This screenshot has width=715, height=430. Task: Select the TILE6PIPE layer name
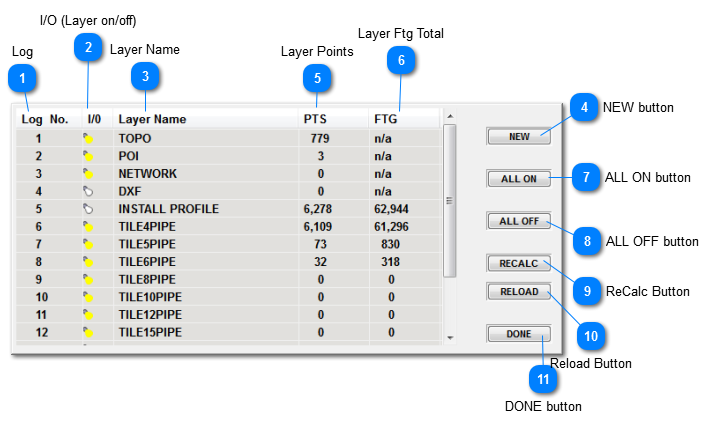pos(147,262)
